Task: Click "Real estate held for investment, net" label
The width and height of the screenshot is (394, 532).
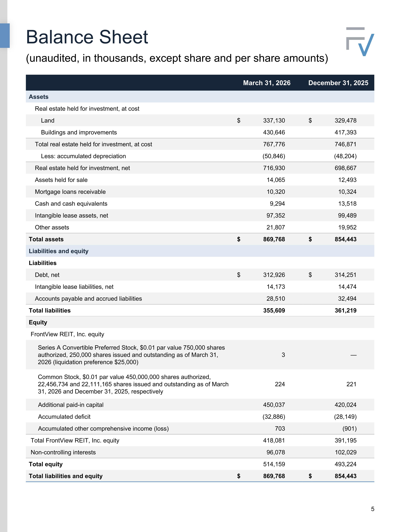Action: (x=82, y=168)
